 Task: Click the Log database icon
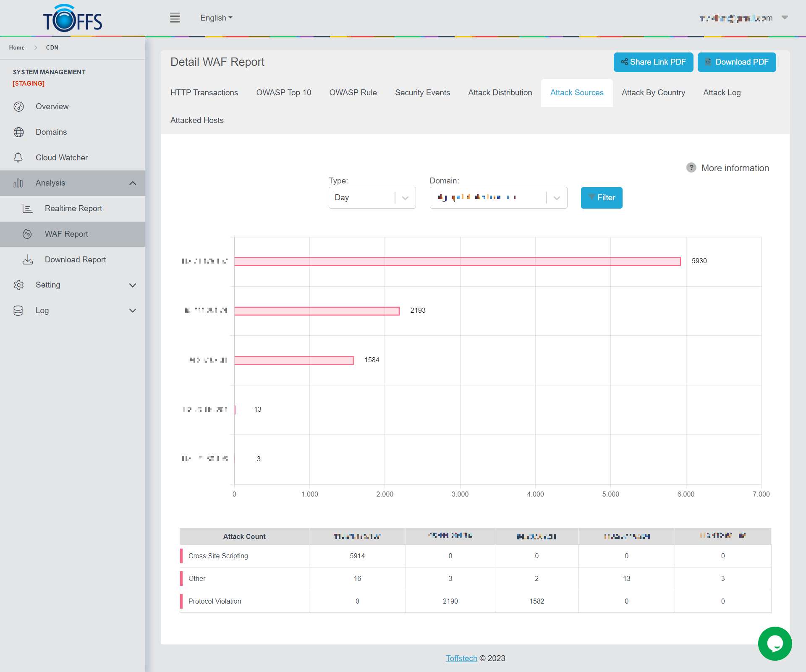[x=18, y=311]
